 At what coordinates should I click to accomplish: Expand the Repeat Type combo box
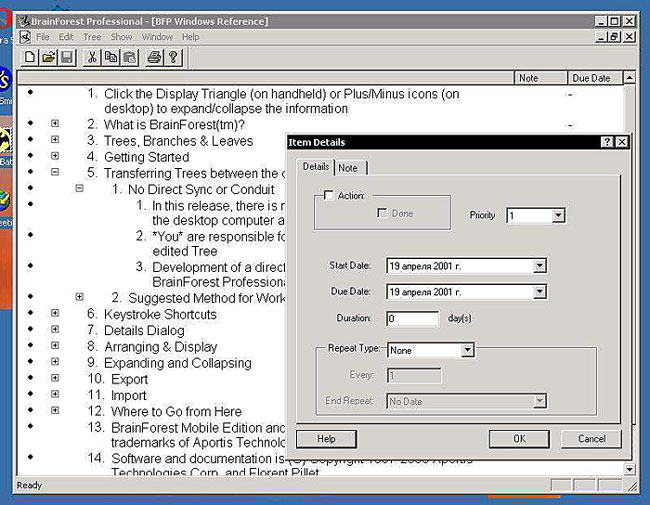click(x=467, y=351)
